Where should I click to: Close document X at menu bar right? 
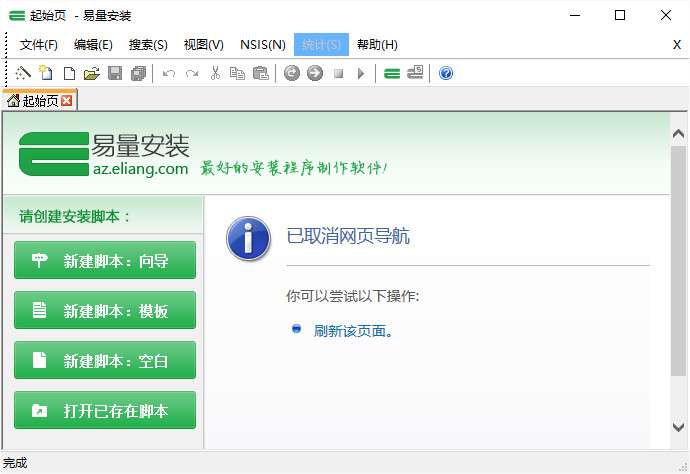tap(677, 44)
